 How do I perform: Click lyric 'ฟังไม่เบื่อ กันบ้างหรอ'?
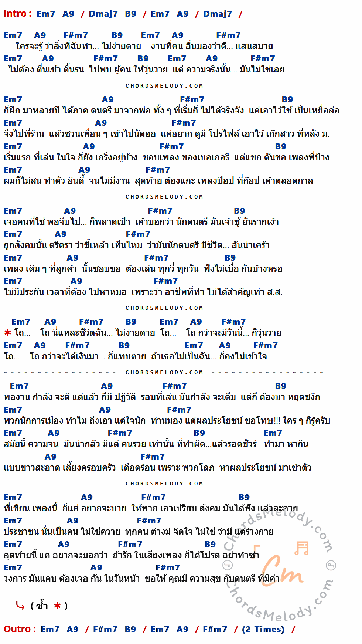[x=243, y=269]
